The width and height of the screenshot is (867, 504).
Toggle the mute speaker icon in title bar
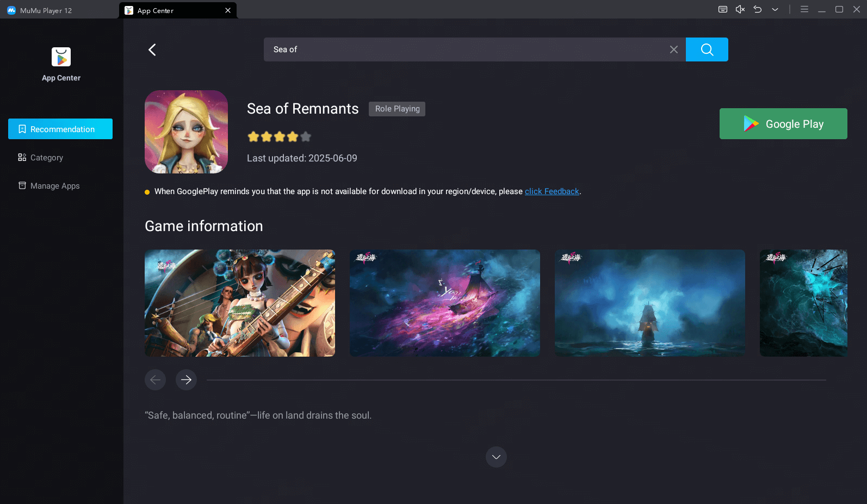[x=740, y=9]
